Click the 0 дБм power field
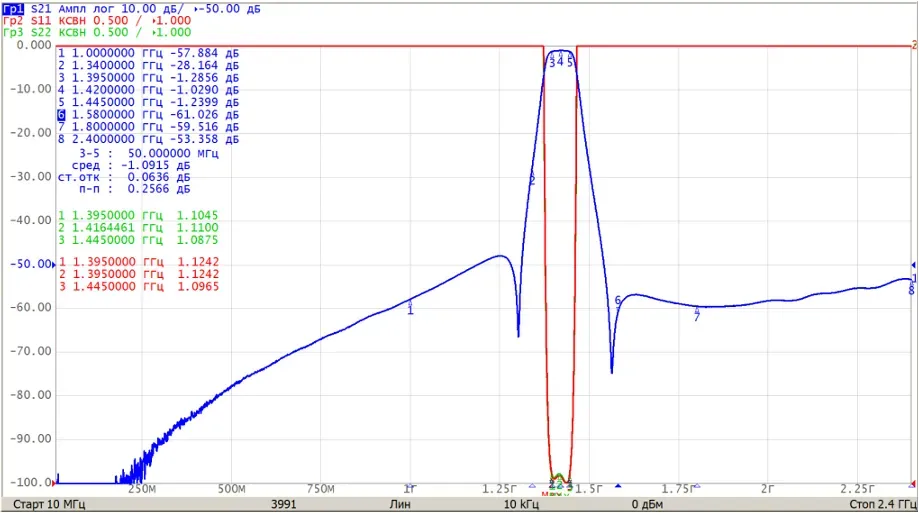 click(x=648, y=504)
